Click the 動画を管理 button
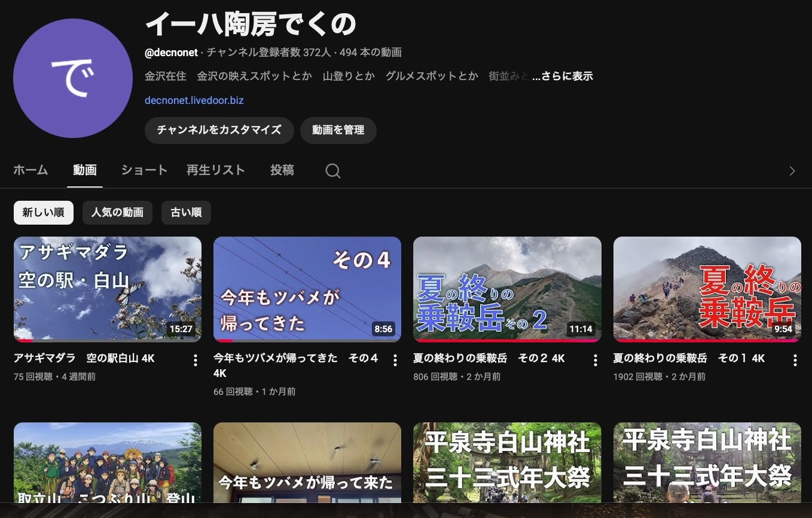812x518 pixels. pos(338,130)
